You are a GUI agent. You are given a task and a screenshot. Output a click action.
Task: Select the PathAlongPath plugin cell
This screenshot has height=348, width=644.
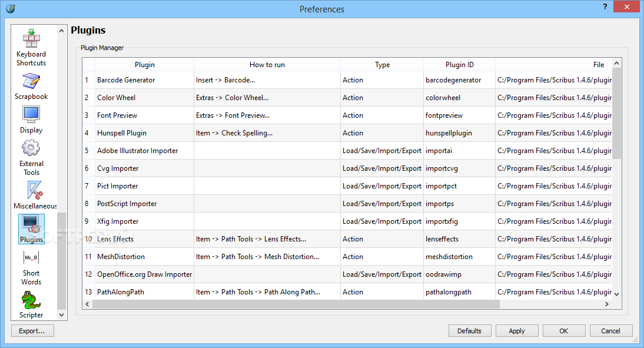[145, 291]
